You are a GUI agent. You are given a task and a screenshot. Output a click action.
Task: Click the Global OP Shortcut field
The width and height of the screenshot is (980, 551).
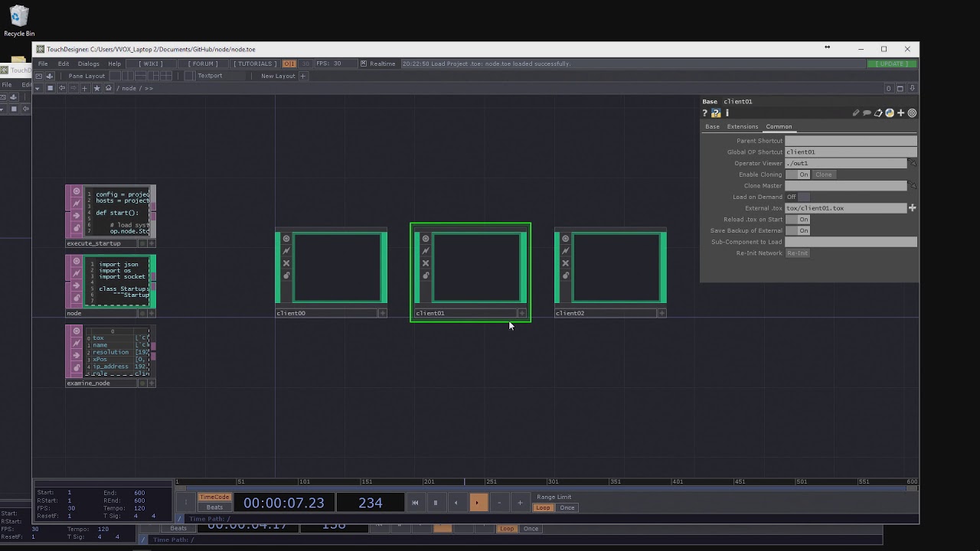point(851,152)
